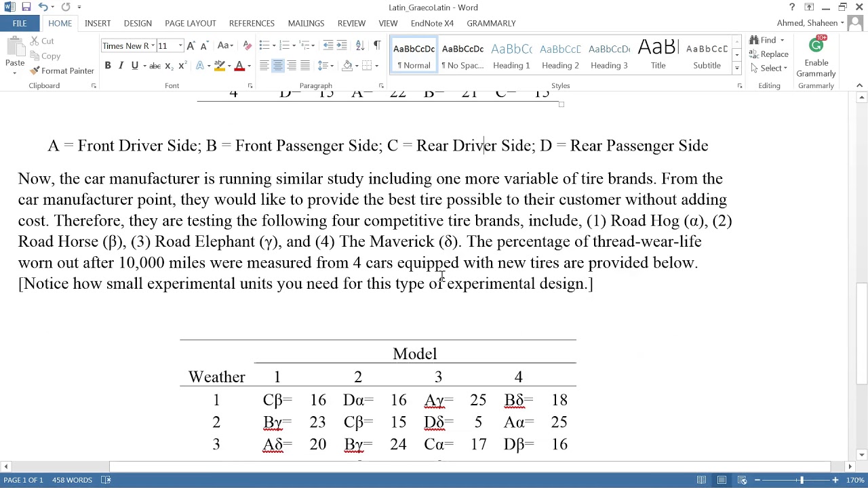Open the FILE tab
The height and width of the screenshot is (488, 868).
[20, 23]
